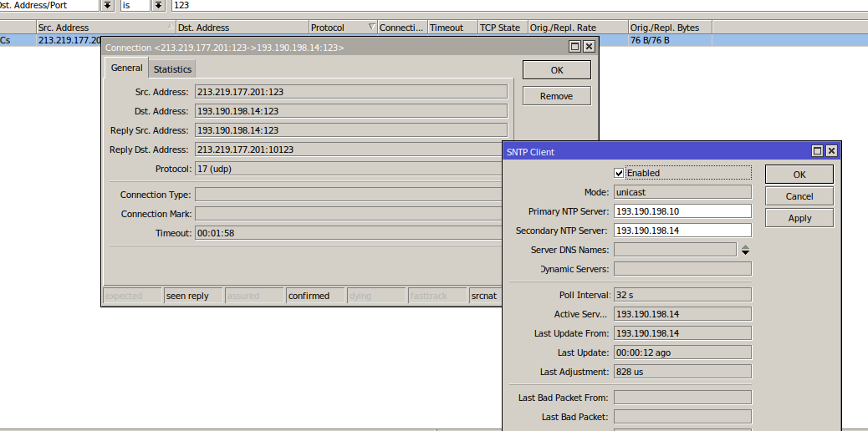Switch to the Statistics tab
Image resolution: width=868 pixels, height=431 pixels.
(x=172, y=69)
